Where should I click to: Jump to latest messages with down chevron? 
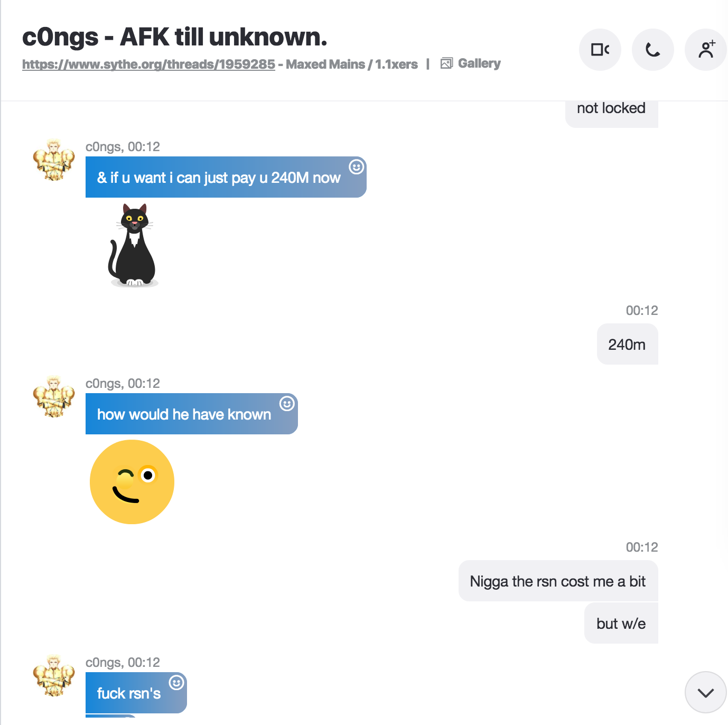click(706, 692)
